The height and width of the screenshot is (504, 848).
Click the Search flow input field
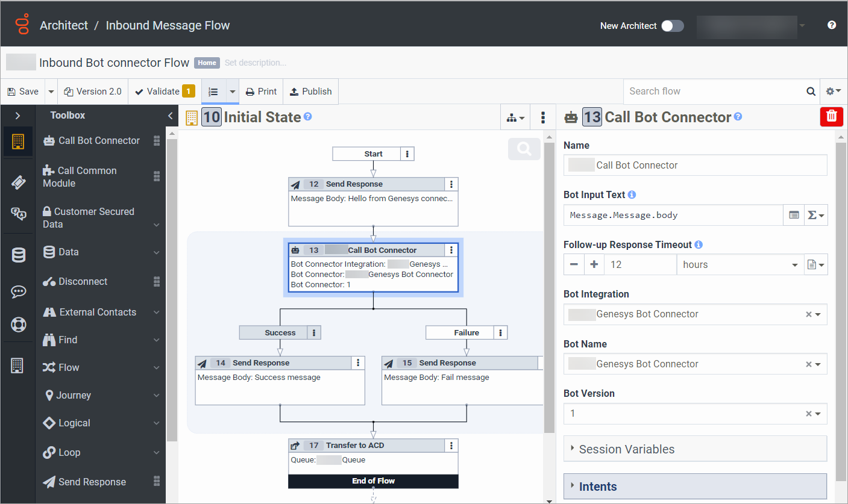point(714,92)
